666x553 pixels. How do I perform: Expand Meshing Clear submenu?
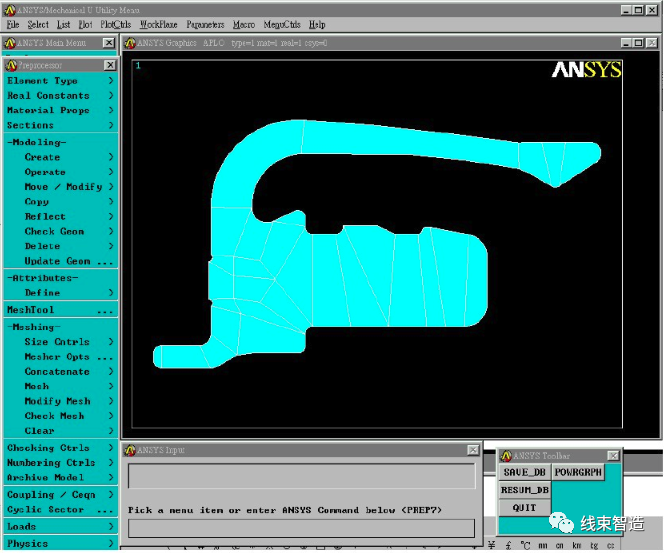[x=60, y=431]
